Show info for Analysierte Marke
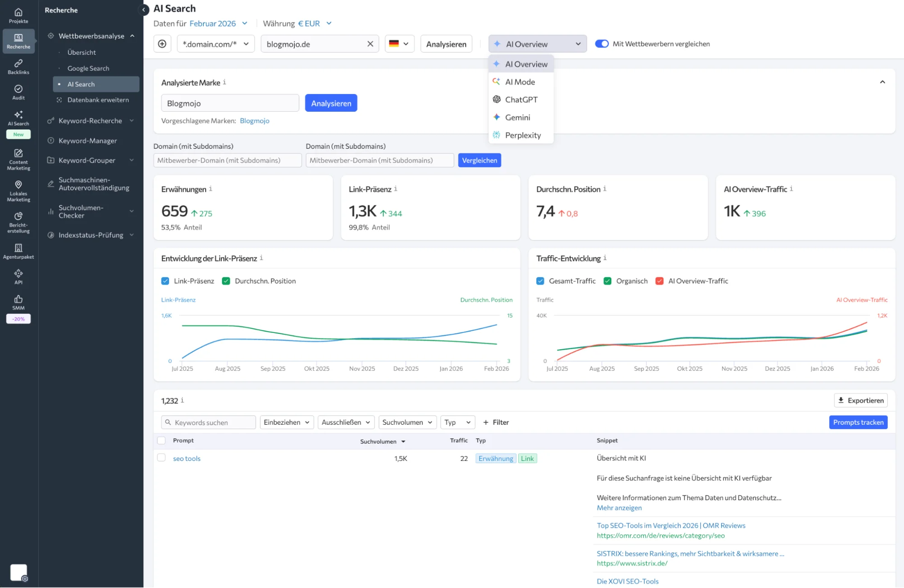 224,82
